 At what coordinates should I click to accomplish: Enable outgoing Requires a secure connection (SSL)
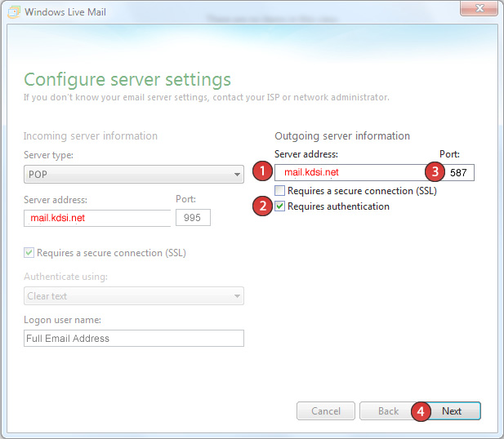point(279,190)
